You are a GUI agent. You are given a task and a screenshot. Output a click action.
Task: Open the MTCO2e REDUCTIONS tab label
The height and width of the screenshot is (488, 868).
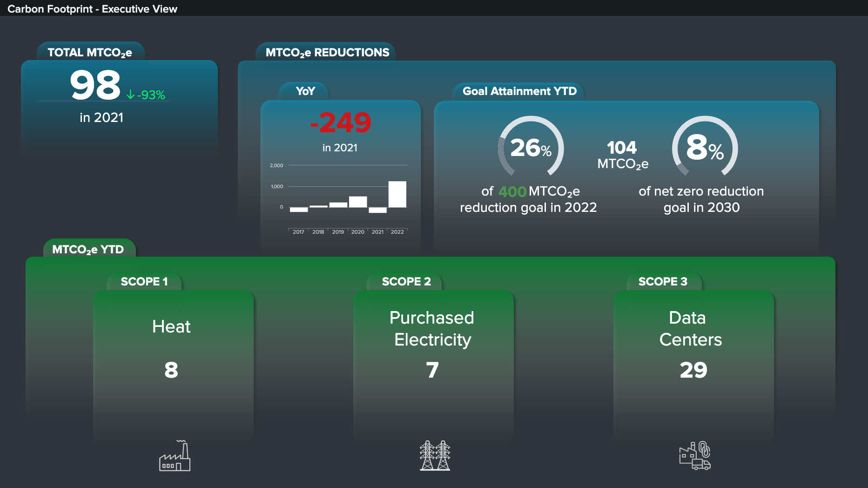[327, 53]
